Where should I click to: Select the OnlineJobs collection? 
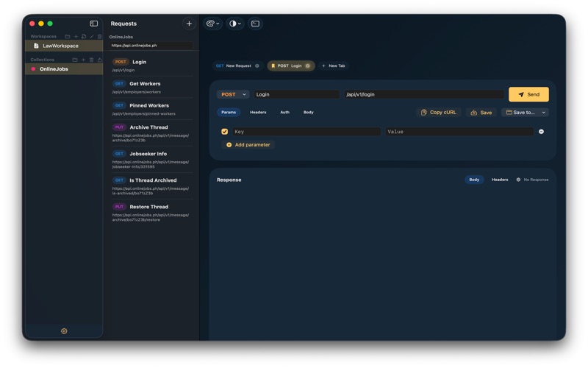[x=64, y=69]
